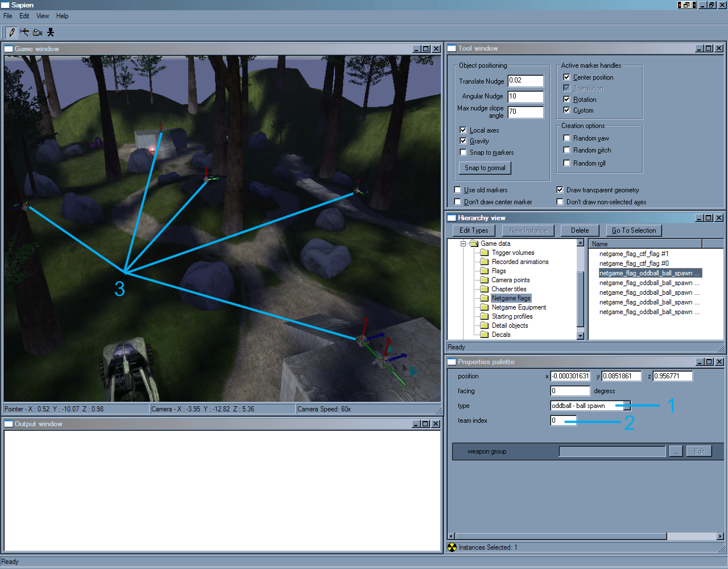Disable the Gravity checkbox
This screenshot has width=728, height=569.
click(463, 141)
